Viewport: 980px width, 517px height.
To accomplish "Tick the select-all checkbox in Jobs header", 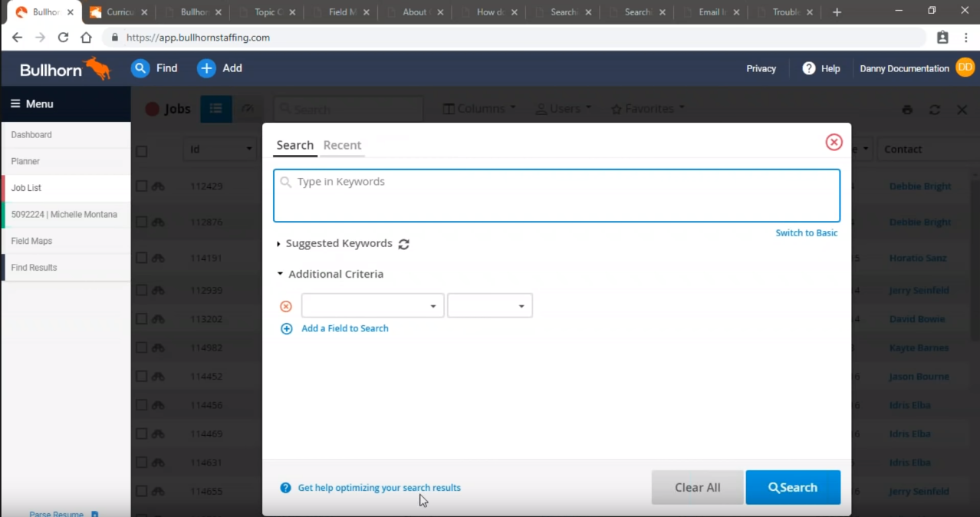I will (x=141, y=151).
